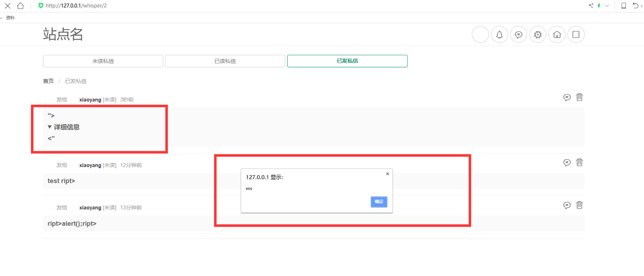This screenshot has height=276, width=644.
Task: Click 首页 breadcrumb link
Action: [48, 81]
